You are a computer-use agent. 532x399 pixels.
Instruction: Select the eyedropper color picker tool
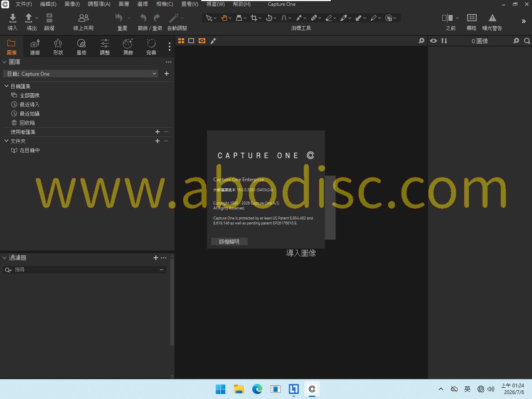(x=344, y=18)
